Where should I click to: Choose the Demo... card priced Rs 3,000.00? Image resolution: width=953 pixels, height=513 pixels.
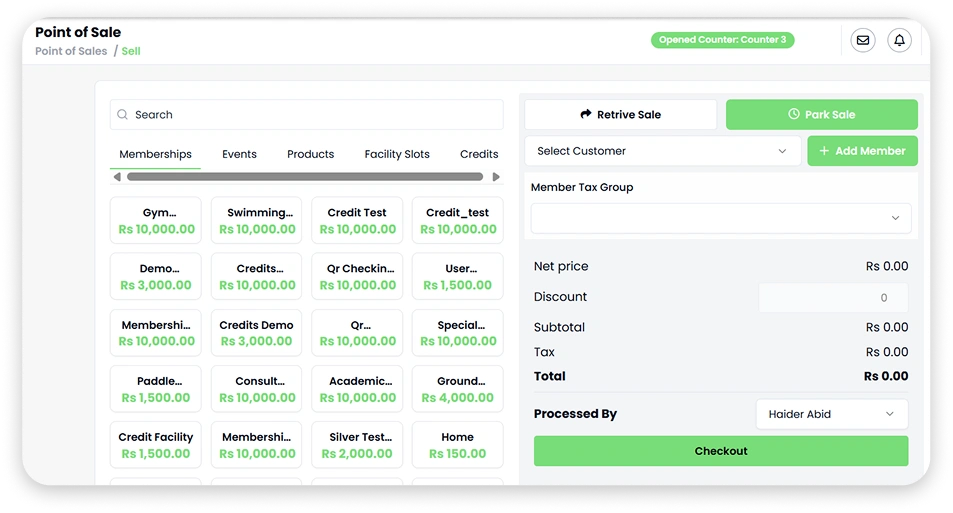coord(156,277)
